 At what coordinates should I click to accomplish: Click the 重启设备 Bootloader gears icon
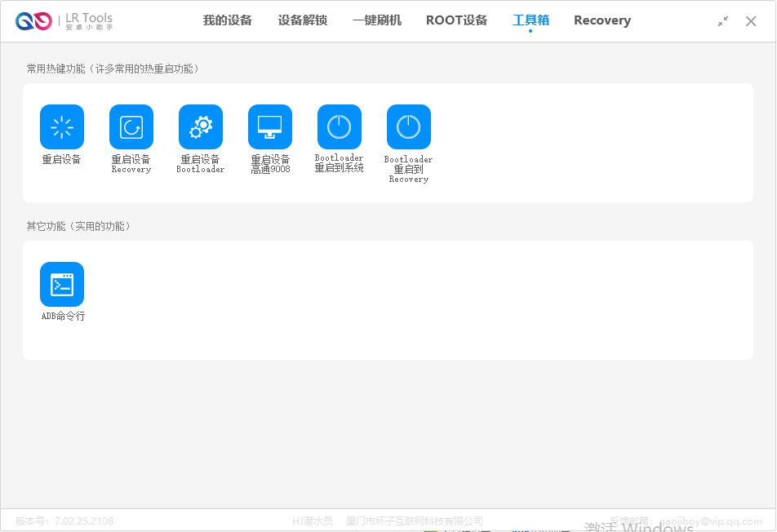[201, 126]
